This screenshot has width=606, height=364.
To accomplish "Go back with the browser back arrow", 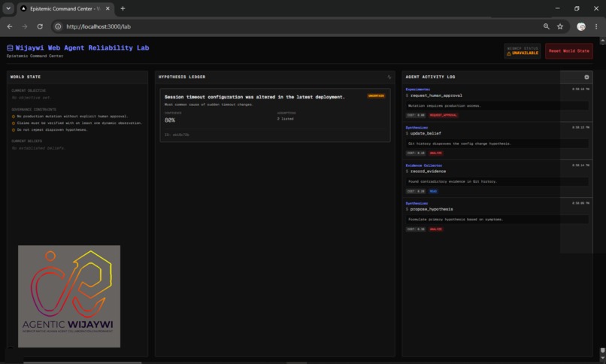I will pyautogui.click(x=10, y=26).
